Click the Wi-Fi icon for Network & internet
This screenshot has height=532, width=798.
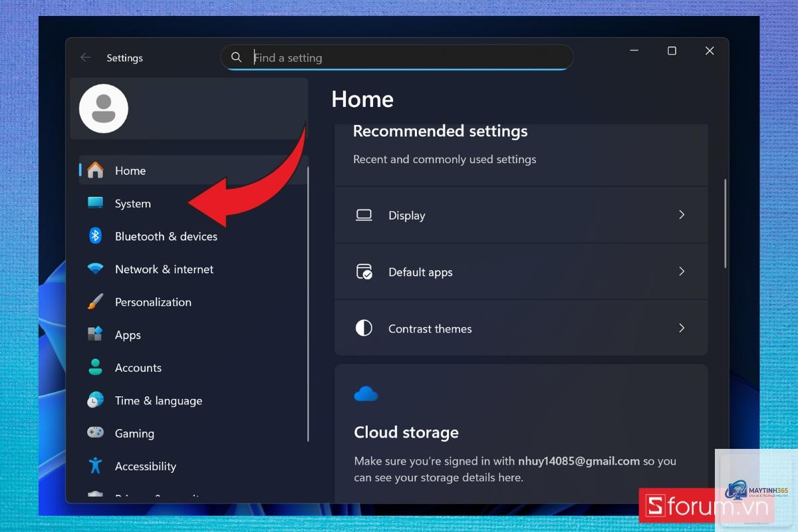[95, 269]
